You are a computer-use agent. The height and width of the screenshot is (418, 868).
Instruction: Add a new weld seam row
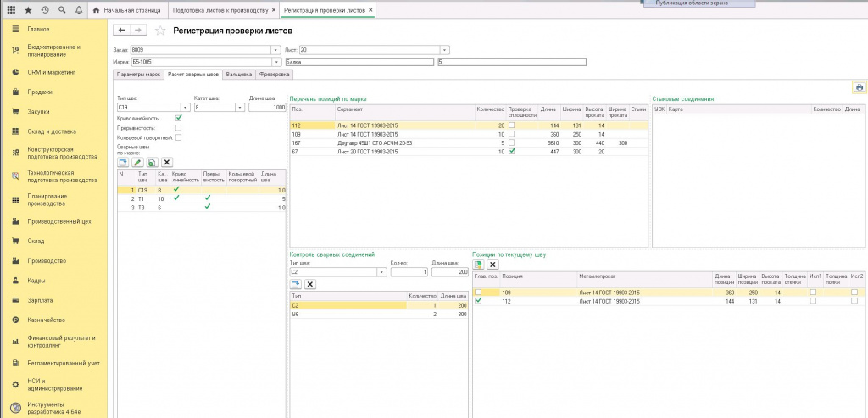[123, 162]
